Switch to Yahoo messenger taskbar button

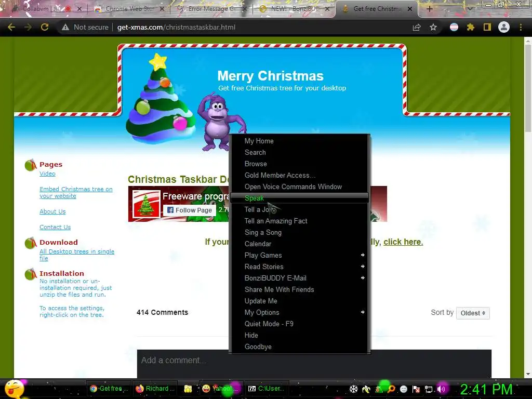click(220, 389)
